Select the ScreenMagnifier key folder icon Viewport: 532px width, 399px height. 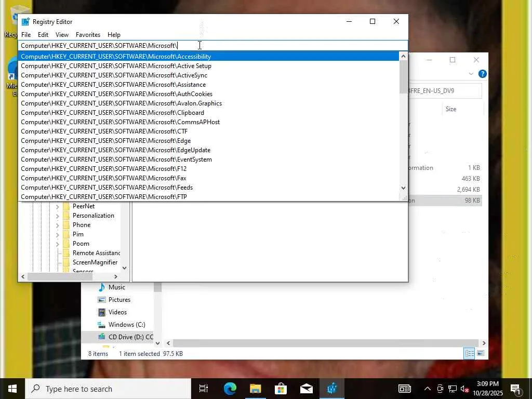pyautogui.click(x=66, y=262)
